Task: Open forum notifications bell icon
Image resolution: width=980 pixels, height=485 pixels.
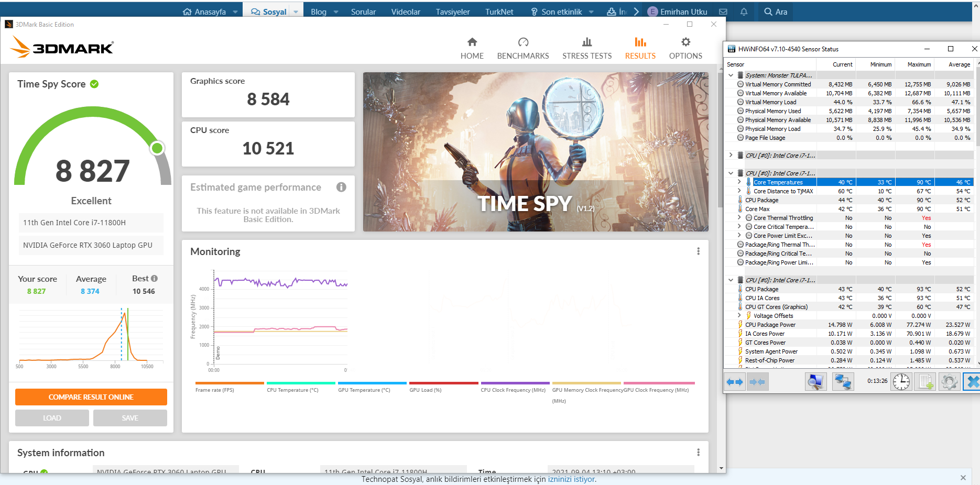Action: coord(744,12)
